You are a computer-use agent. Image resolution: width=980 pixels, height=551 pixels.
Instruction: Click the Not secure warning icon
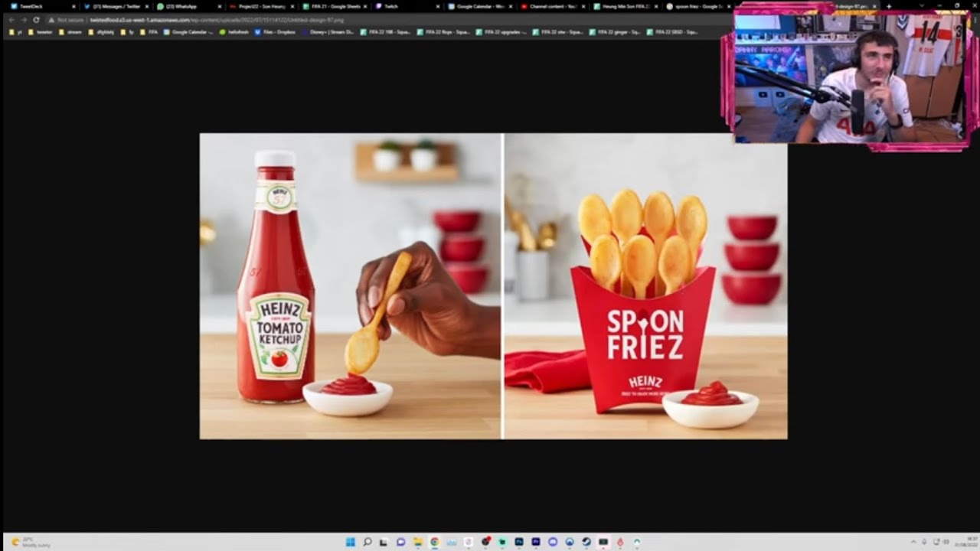tap(52, 20)
